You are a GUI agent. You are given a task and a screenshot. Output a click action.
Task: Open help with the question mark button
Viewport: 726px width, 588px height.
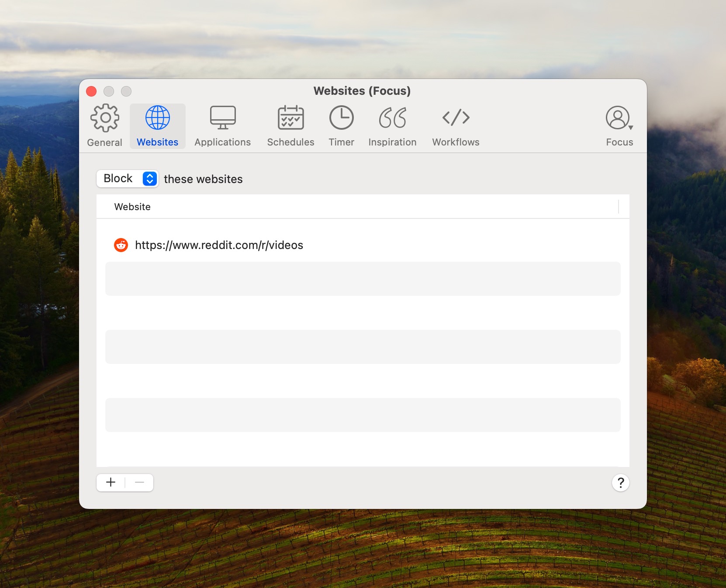[620, 483]
